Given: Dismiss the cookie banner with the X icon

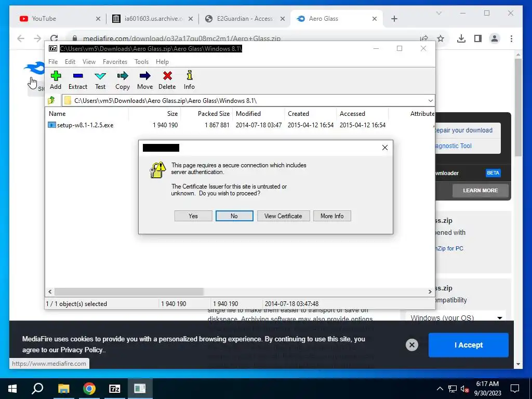Looking at the screenshot, I should point(412,345).
